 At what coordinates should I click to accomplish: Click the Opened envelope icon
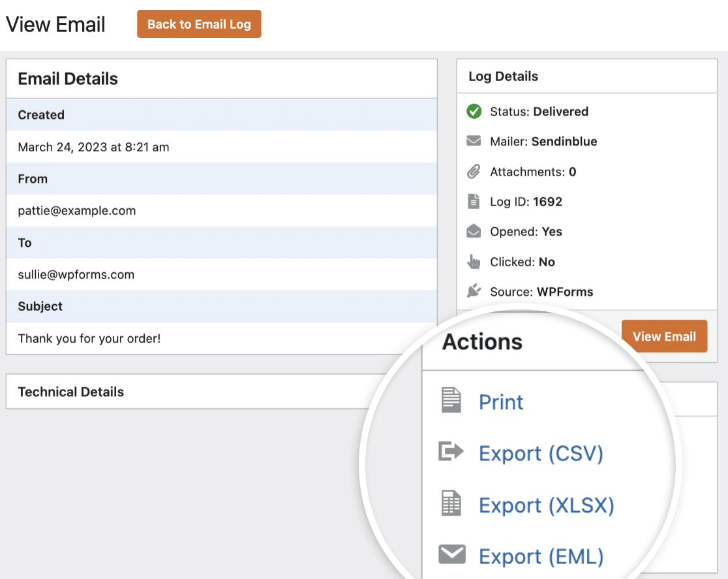[x=474, y=231]
